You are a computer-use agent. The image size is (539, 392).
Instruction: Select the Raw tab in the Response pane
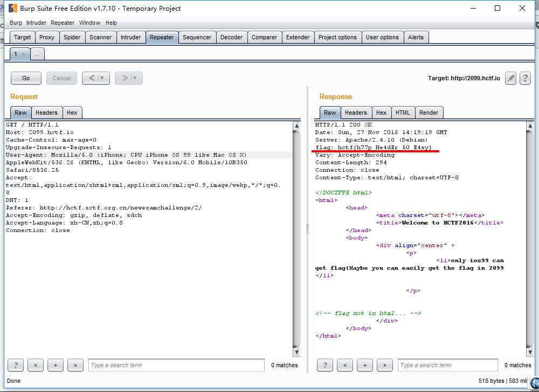[330, 113]
